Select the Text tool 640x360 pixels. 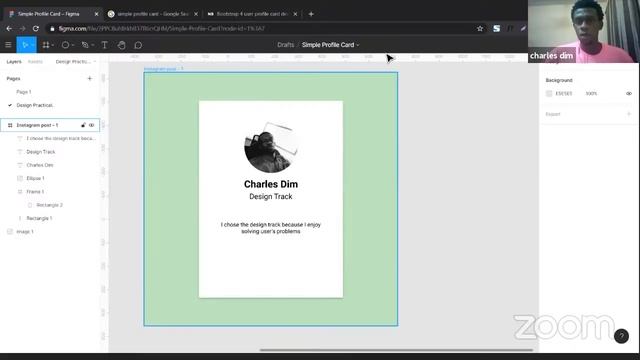tap(104, 45)
